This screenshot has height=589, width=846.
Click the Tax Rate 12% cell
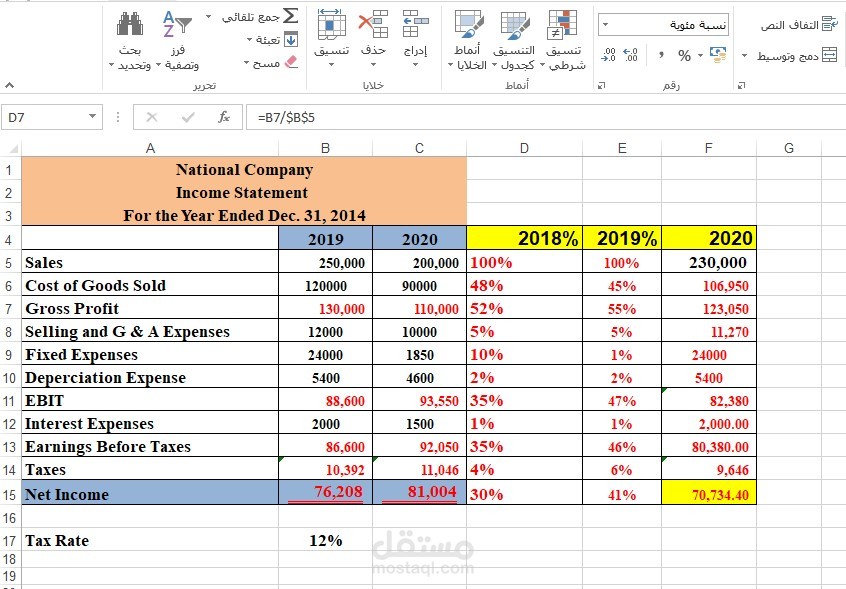(x=325, y=540)
